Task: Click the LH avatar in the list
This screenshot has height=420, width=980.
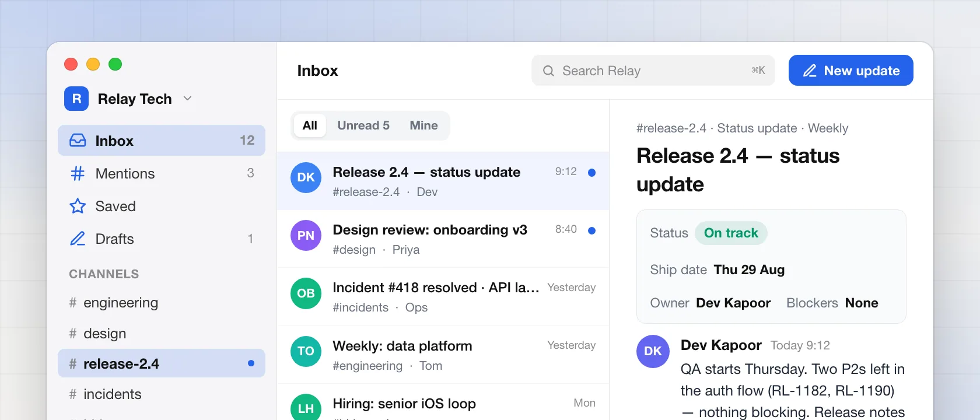Action: 306,407
